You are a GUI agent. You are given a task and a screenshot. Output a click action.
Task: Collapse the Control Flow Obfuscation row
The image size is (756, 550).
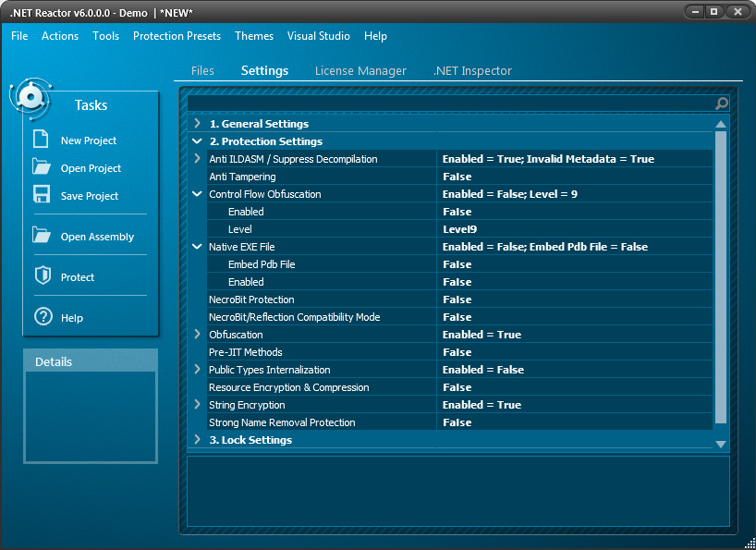click(x=197, y=194)
